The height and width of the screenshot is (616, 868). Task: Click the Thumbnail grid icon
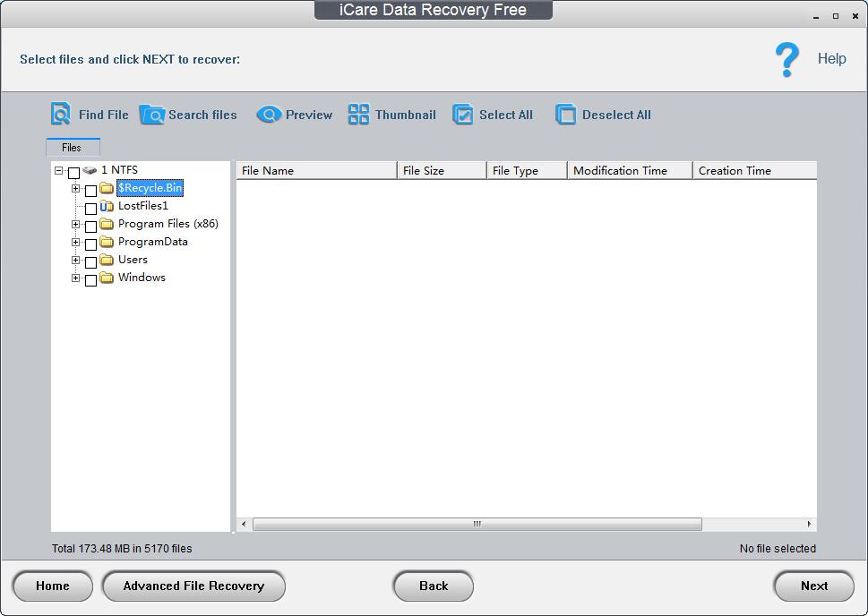[358, 114]
